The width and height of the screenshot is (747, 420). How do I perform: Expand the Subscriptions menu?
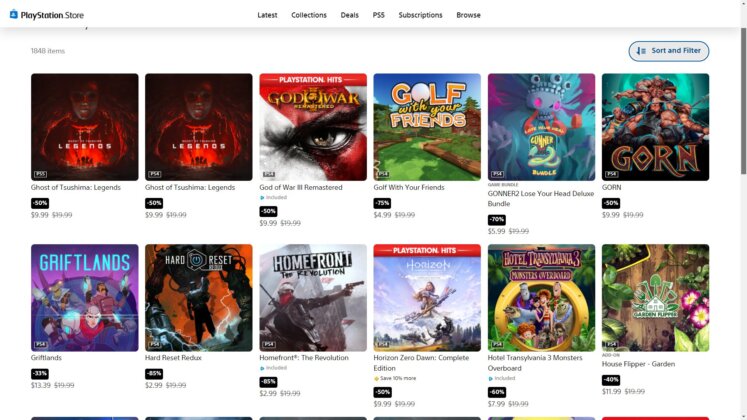click(x=420, y=15)
